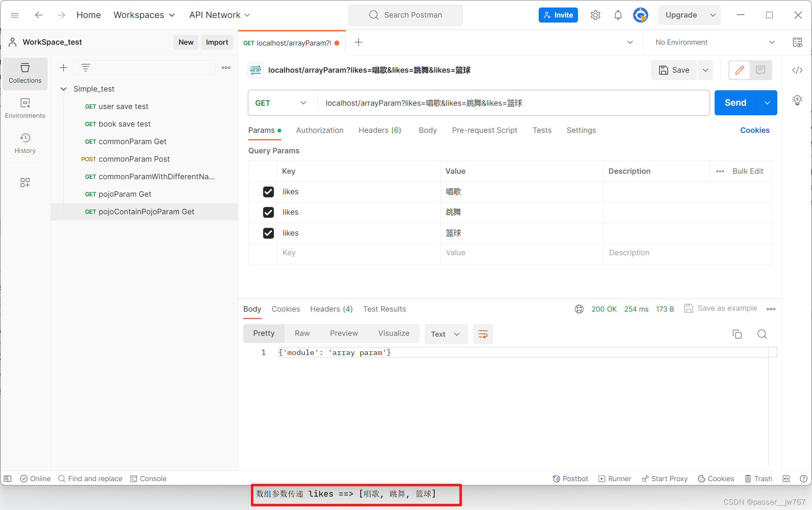Open collections more options dots
Viewport: 812px width, 510px height.
(x=226, y=68)
